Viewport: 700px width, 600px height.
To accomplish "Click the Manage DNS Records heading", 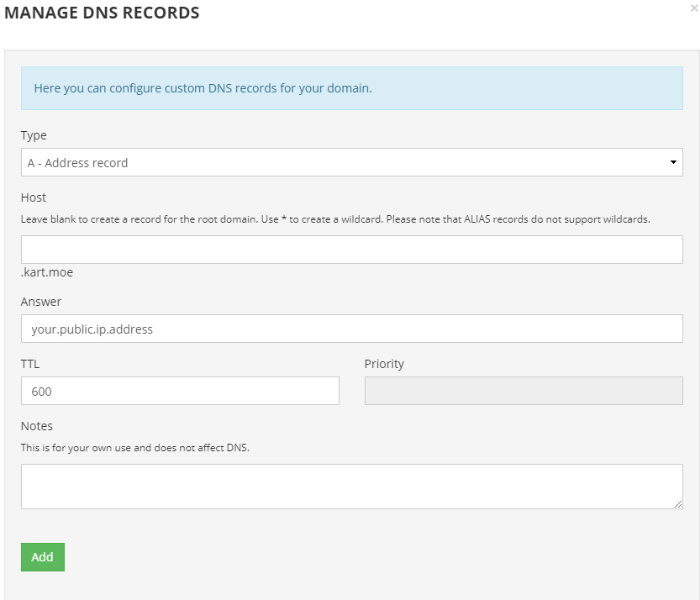I will (x=102, y=13).
